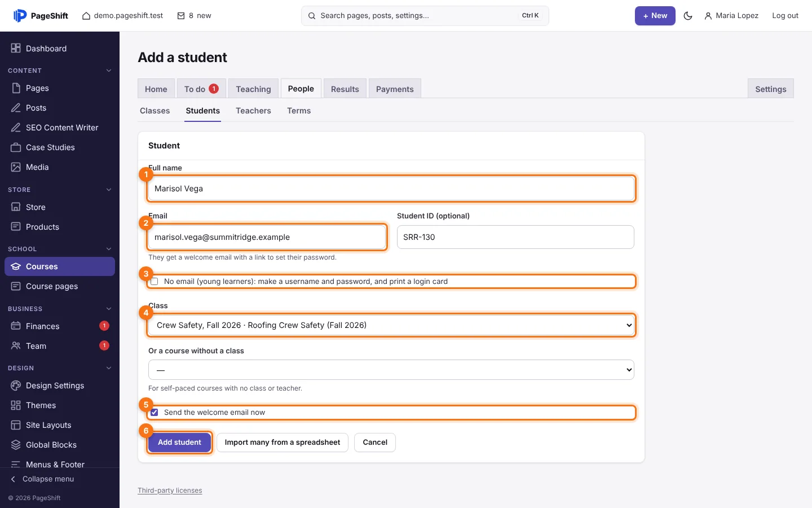Open Global Blocks layers icon

click(16, 445)
